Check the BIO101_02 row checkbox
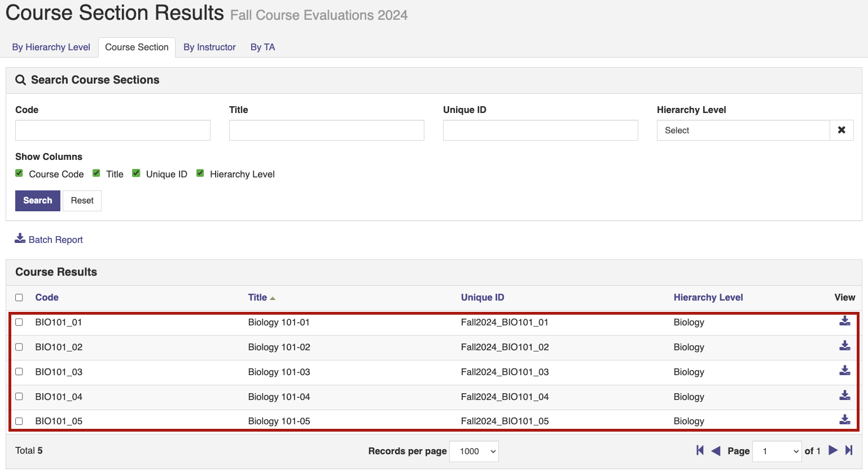This screenshot has height=474, width=868. point(19,347)
